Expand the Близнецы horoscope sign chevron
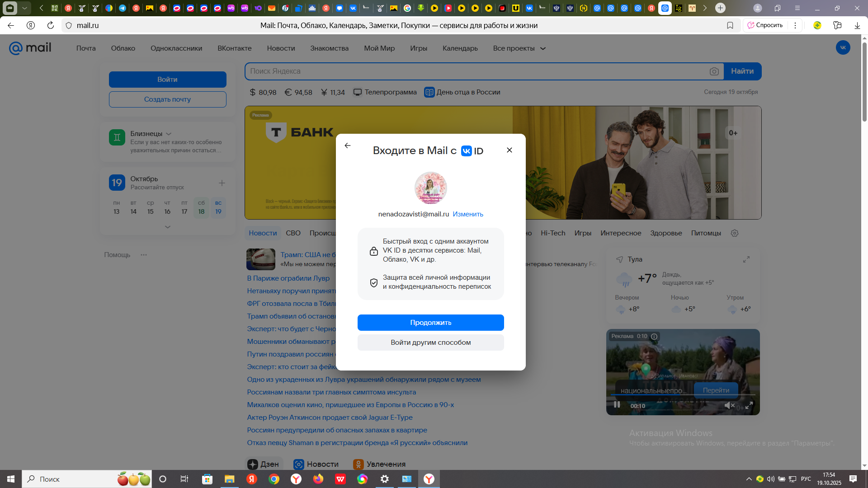 point(169,134)
